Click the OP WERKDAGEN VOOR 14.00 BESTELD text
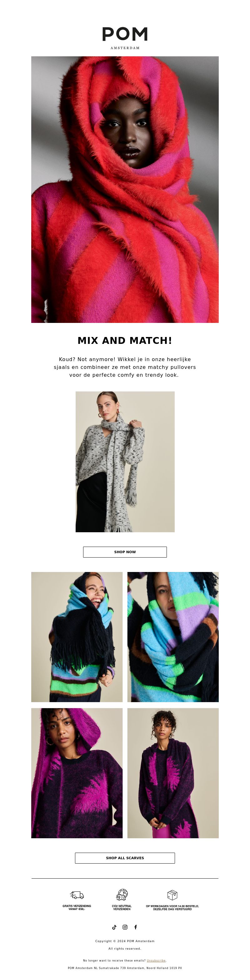 pos(172,906)
